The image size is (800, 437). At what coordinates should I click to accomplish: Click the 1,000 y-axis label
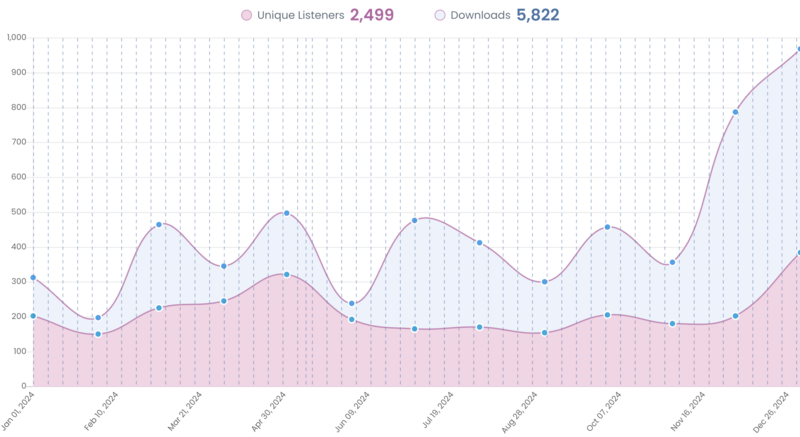pyautogui.click(x=15, y=38)
